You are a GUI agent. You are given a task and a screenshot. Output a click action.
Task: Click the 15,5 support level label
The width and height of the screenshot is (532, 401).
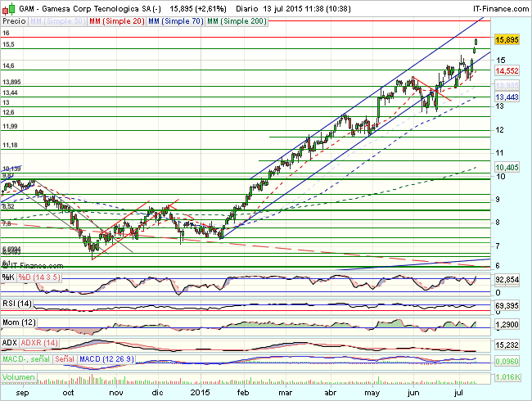pyautogui.click(x=8, y=44)
